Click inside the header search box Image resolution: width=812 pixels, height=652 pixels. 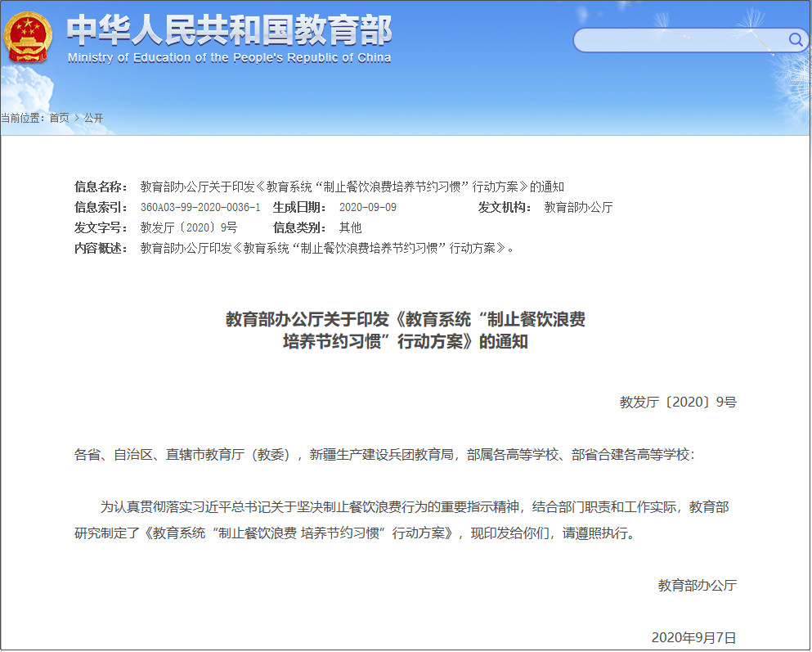coord(679,40)
